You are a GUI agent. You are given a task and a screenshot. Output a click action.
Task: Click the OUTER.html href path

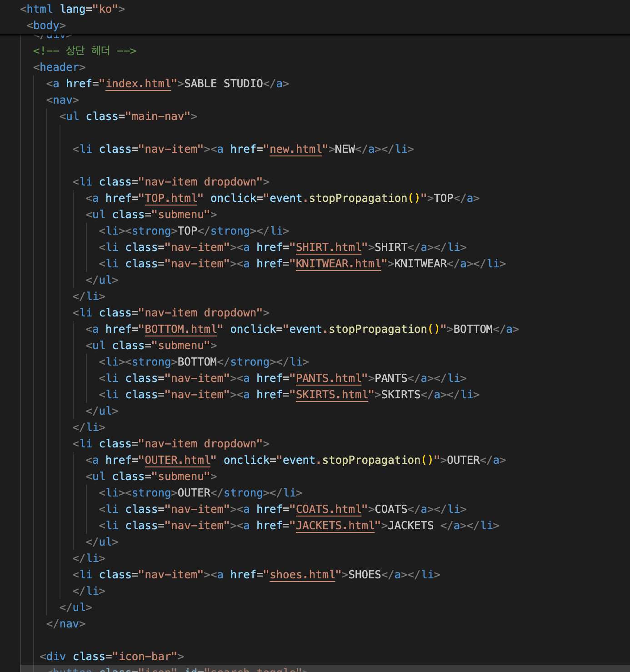[x=177, y=460]
